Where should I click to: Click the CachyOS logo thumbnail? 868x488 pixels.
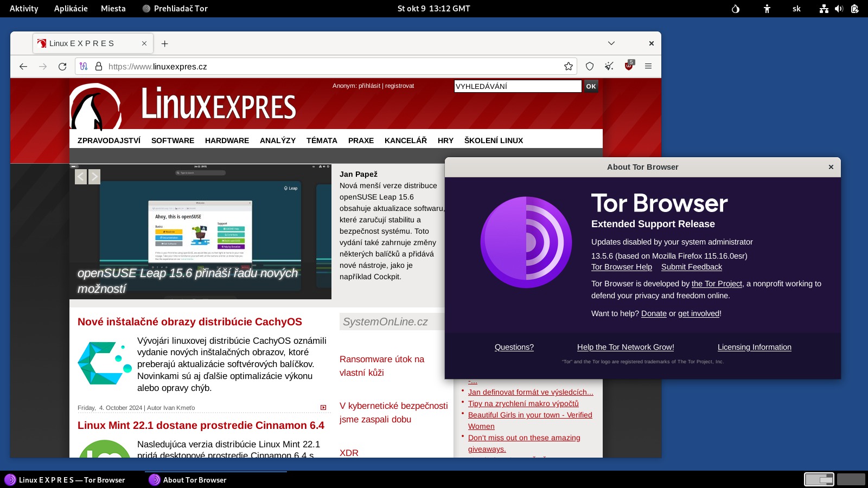[105, 363]
